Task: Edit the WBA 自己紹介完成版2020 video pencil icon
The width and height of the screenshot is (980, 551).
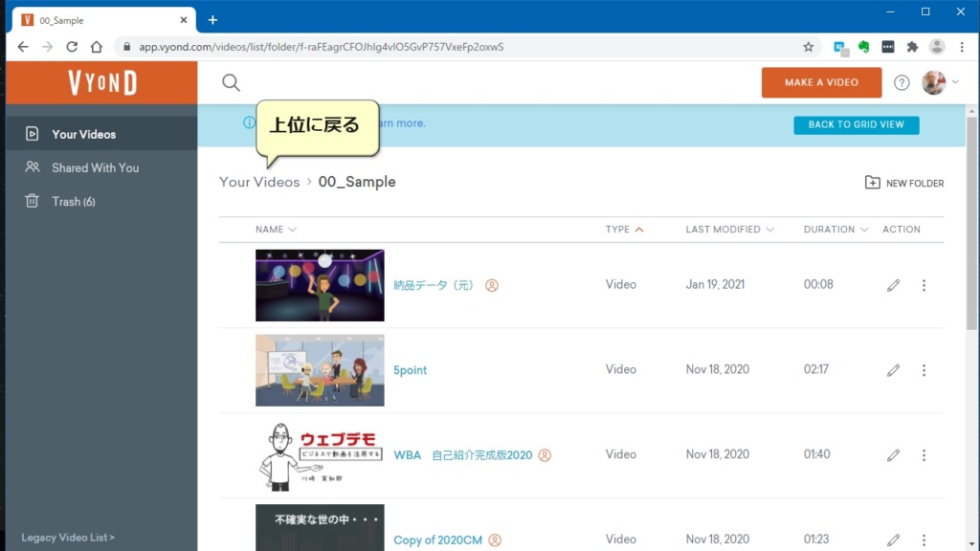Action: [893, 455]
